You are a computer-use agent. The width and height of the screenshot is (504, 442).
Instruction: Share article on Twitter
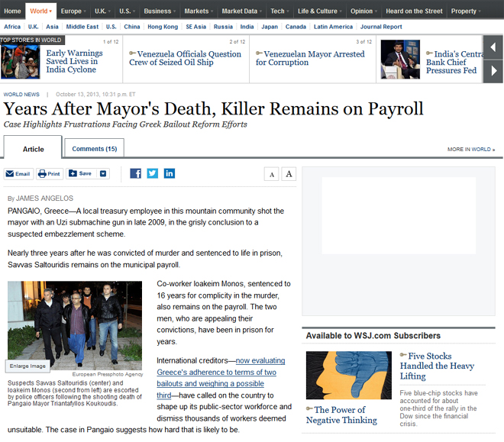(x=153, y=173)
